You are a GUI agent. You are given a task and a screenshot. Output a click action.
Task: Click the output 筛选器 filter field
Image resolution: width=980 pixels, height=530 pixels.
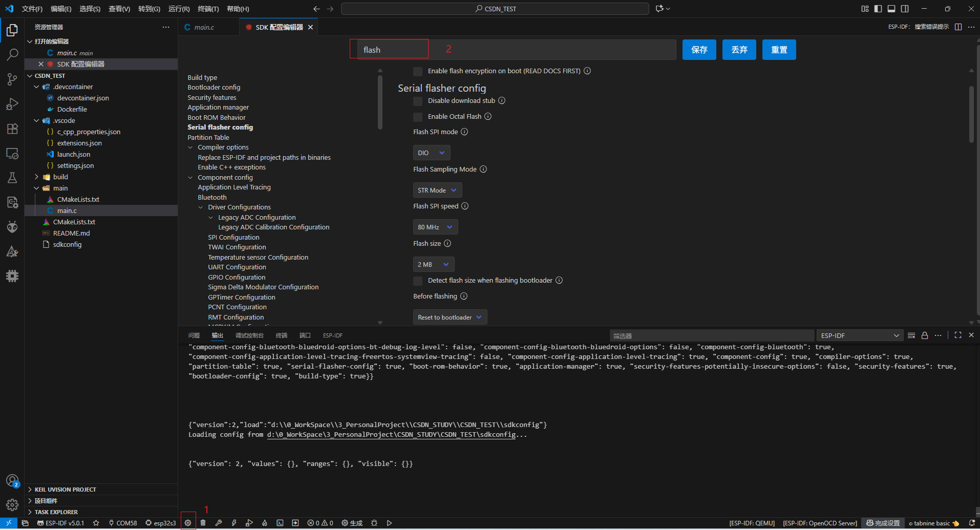click(712, 335)
